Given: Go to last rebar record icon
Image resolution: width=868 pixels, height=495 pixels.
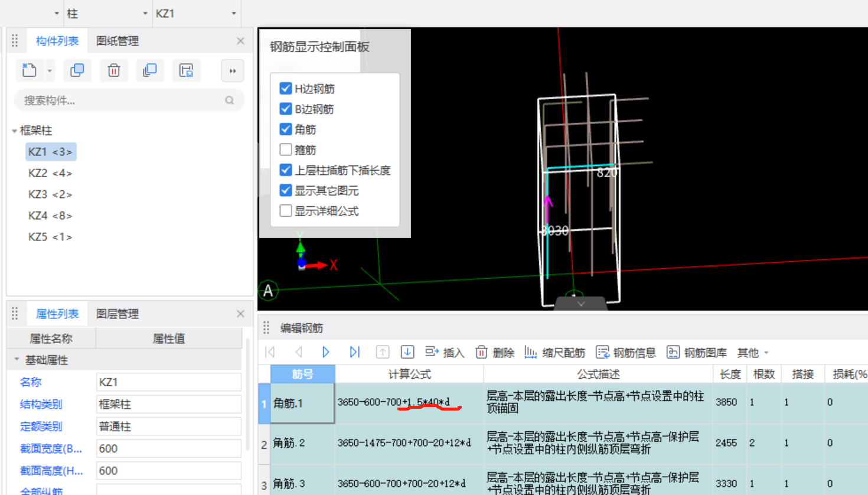Looking at the screenshot, I should pos(354,352).
